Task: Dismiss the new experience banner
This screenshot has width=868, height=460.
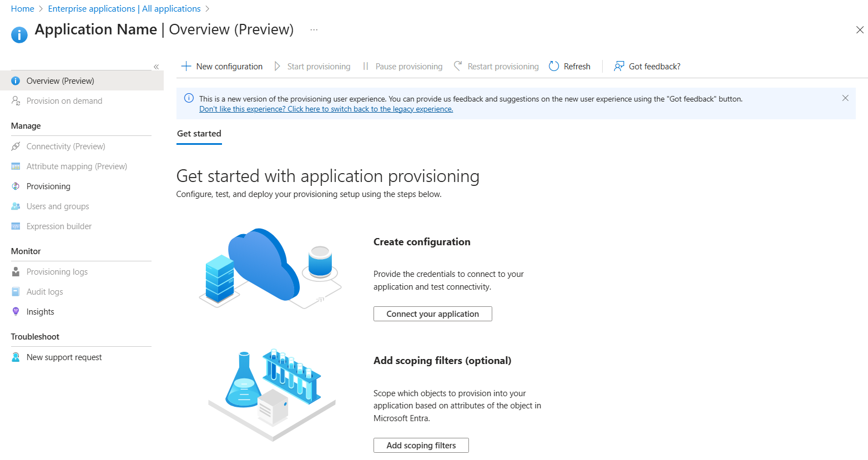Action: point(845,98)
